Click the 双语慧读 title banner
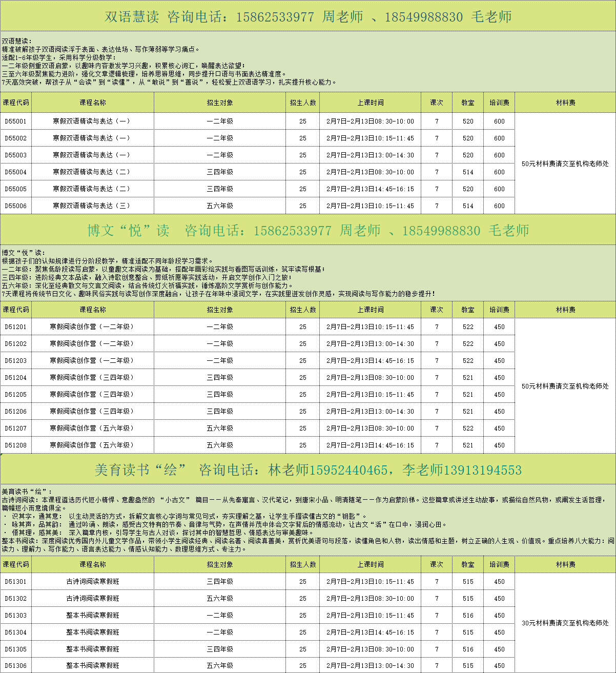 [308, 16]
